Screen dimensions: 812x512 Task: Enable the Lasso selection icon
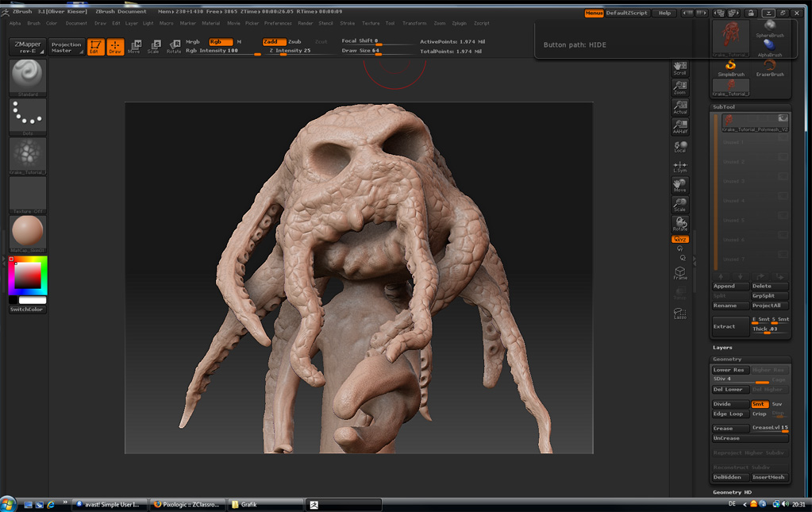tap(680, 312)
